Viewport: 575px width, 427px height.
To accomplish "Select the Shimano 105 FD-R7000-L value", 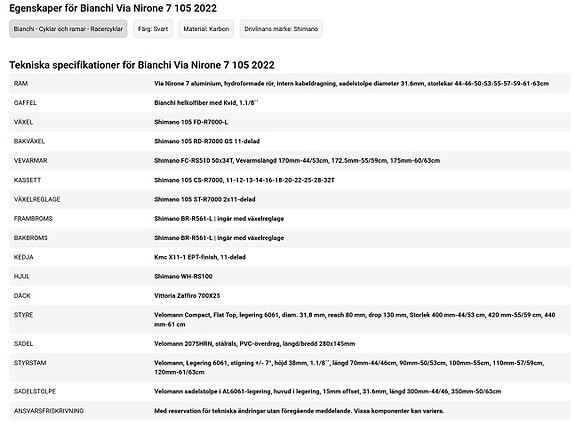I will pos(191,122).
